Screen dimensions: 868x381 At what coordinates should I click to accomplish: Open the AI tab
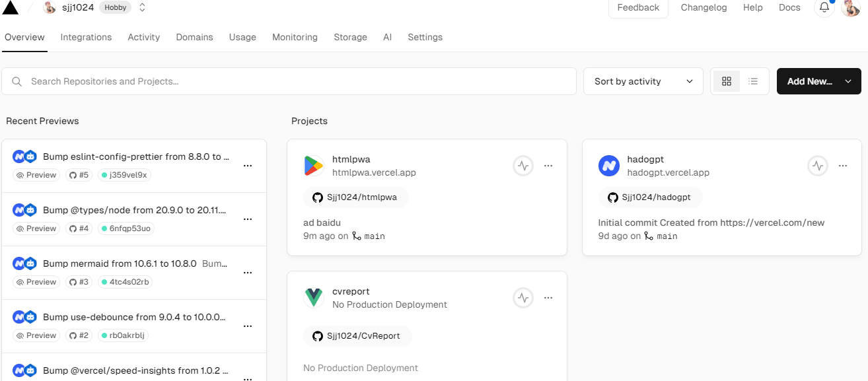[387, 37]
